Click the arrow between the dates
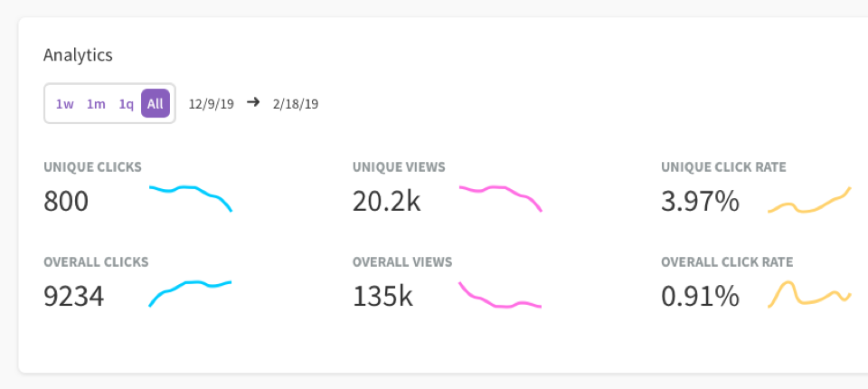 (x=253, y=102)
